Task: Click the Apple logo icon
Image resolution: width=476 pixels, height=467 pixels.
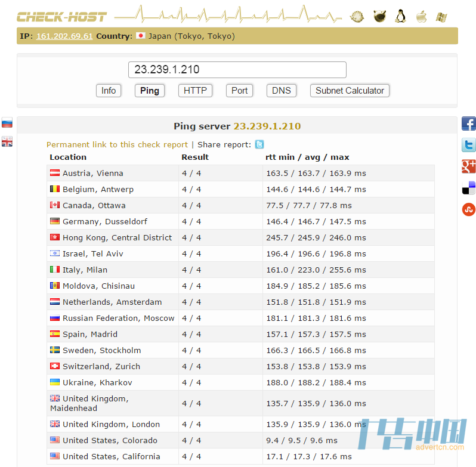Action: click(x=421, y=16)
